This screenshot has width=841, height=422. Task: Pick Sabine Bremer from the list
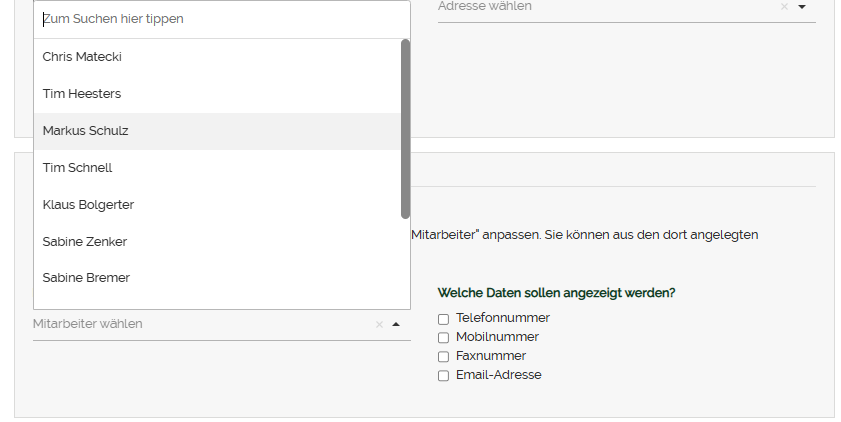[86, 278]
